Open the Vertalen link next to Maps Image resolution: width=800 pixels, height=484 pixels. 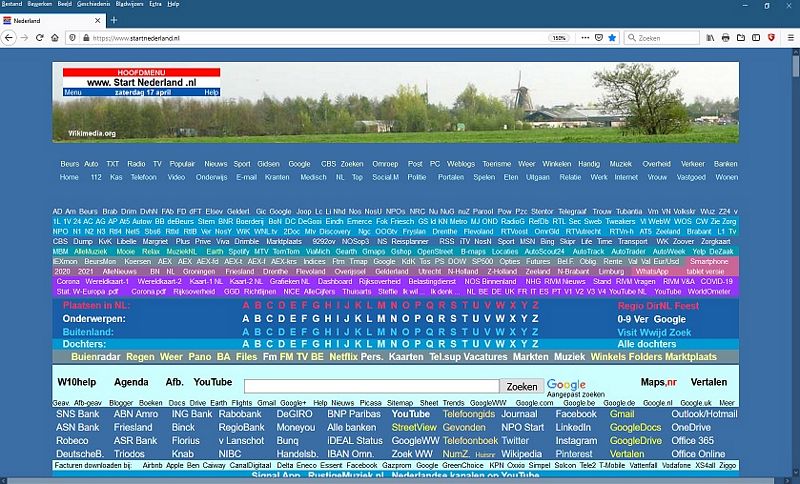pyautogui.click(x=709, y=382)
